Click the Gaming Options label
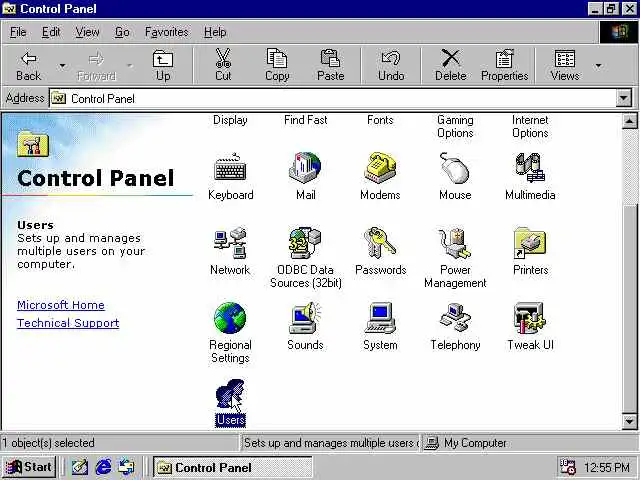This screenshot has height=480, width=640. pyautogui.click(x=455, y=127)
